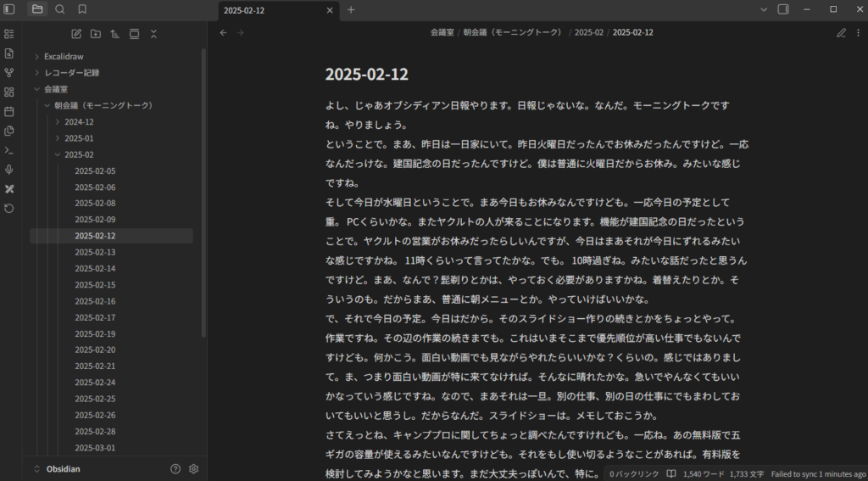Start the audio recorder microphone icon
The width and height of the screenshot is (868, 481).
click(x=9, y=170)
